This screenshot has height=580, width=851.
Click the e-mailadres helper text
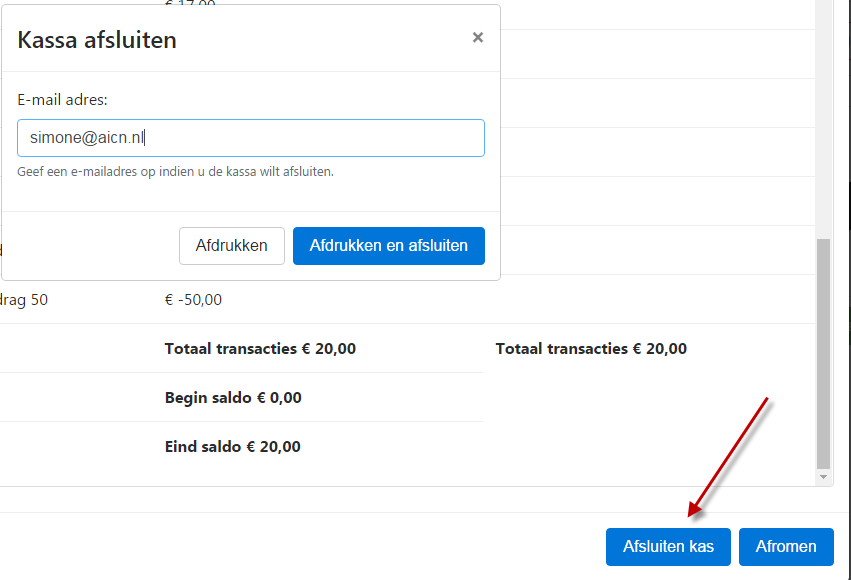175,171
